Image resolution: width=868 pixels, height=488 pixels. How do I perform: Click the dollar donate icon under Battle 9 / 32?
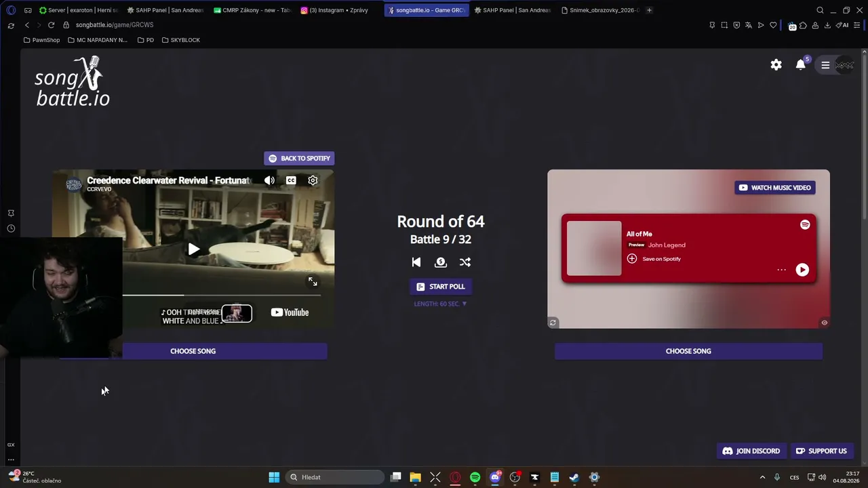tap(441, 262)
